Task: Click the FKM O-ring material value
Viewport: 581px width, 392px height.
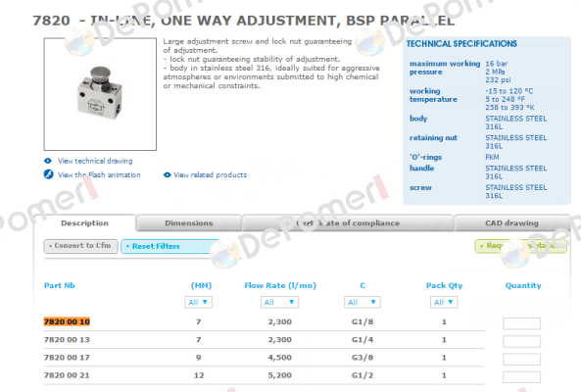Action: (x=492, y=157)
